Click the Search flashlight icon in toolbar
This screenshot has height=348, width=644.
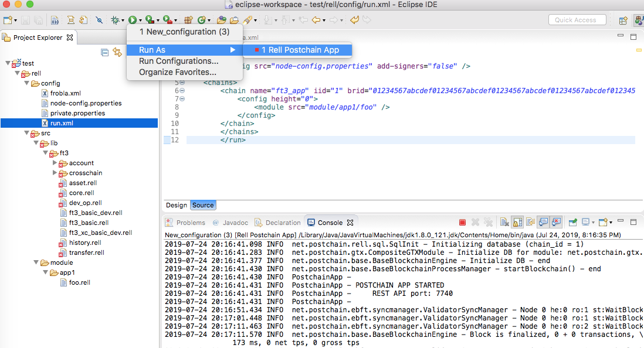point(248,20)
